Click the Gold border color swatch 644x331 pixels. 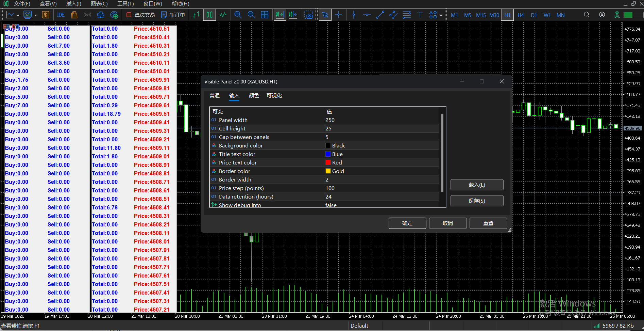[328, 171]
